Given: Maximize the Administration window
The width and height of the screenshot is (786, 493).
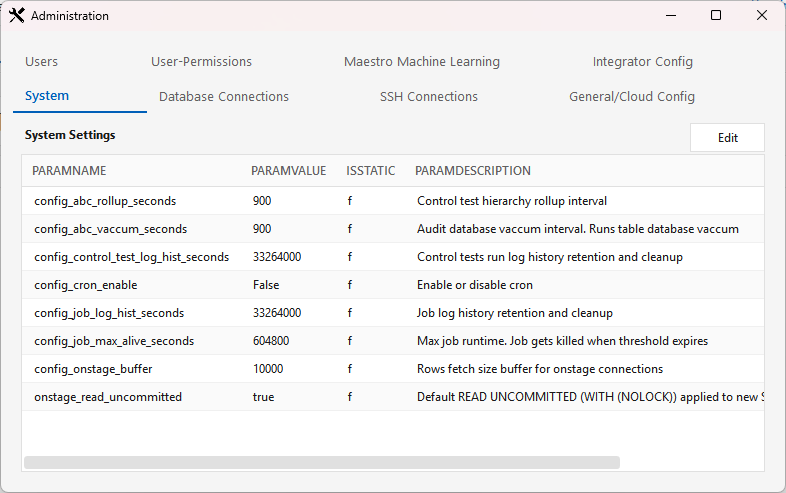Looking at the screenshot, I should point(716,16).
